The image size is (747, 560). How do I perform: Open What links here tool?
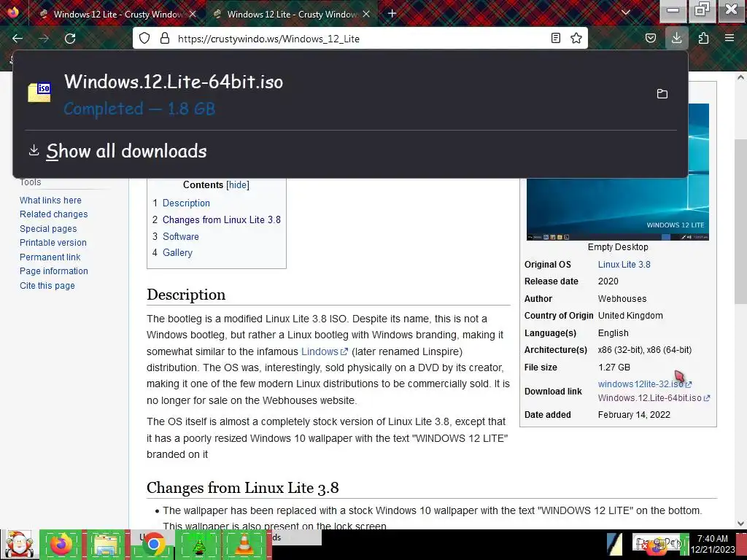click(50, 201)
